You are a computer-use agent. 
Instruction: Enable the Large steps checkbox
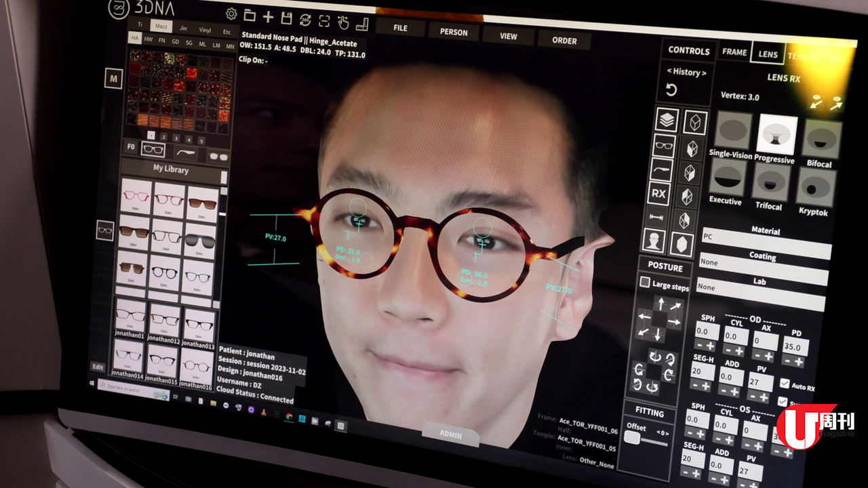pyautogui.click(x=645, y=282)
